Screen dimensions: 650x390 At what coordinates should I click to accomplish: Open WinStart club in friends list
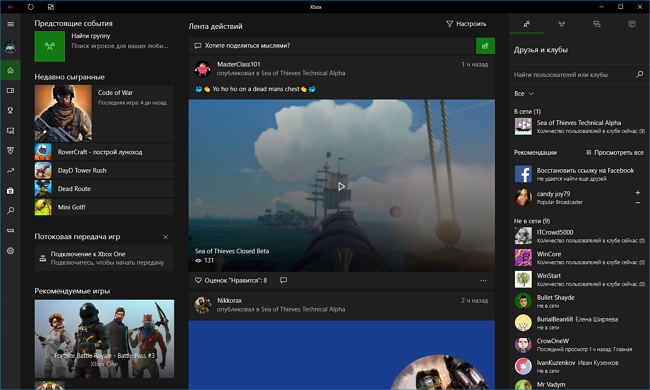579,279
